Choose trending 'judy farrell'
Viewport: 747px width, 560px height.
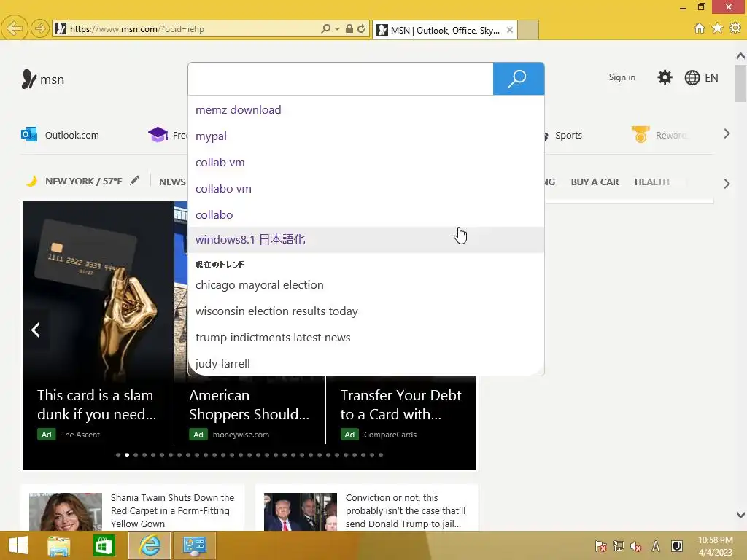(x=366, y=363)
